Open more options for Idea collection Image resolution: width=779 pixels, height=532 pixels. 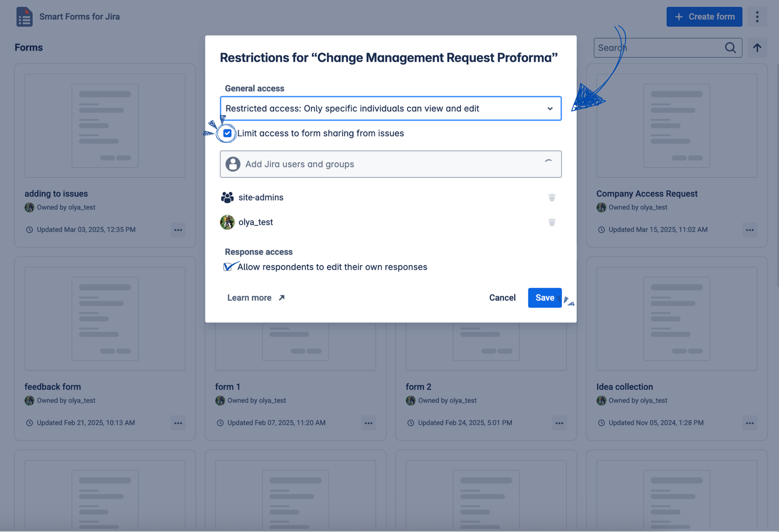(x=750, y=423)
